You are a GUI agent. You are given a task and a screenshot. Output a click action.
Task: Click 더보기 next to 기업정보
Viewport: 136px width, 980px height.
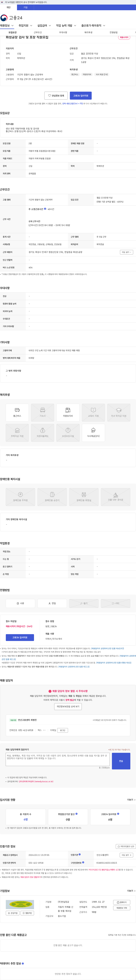pos(131,891)
